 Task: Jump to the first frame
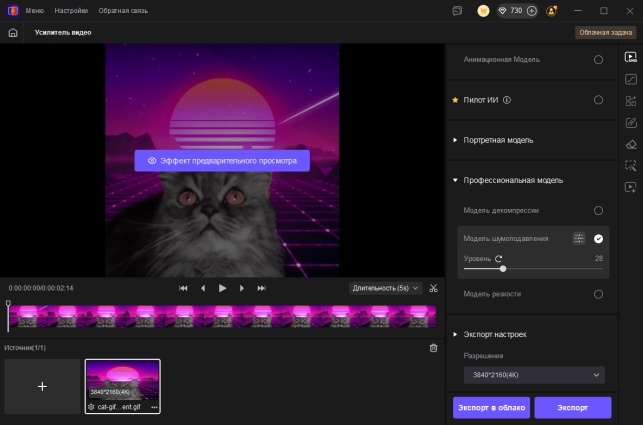[x=183, y=288]
